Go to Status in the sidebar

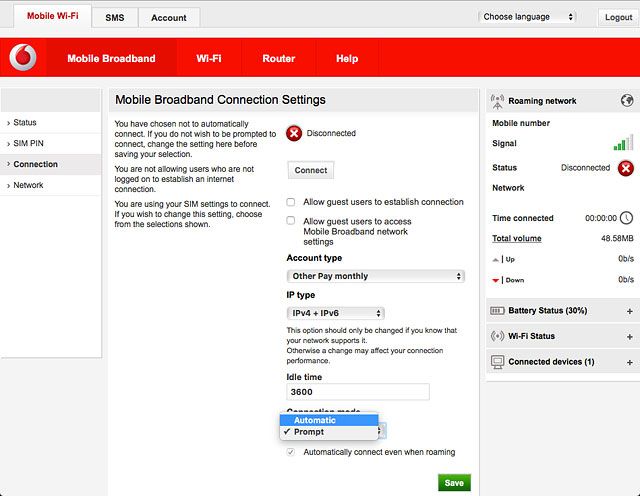(x=51, y=122)
